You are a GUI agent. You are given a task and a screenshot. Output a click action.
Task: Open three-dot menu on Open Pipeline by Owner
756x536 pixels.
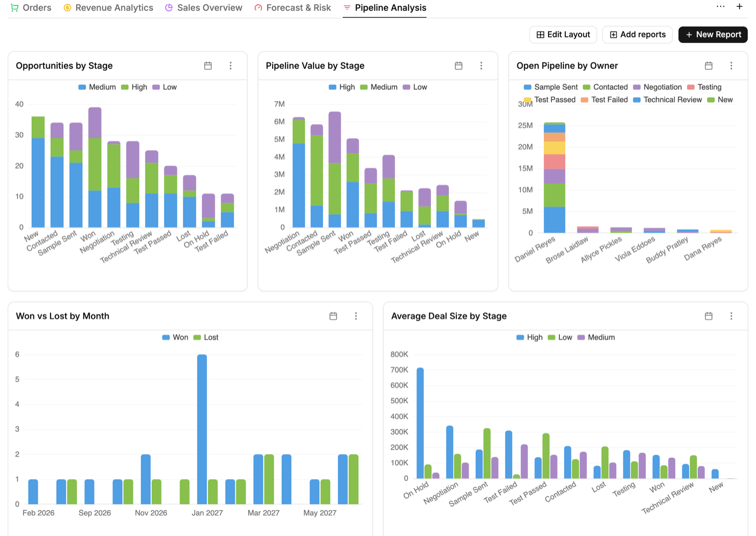point(731,66)
